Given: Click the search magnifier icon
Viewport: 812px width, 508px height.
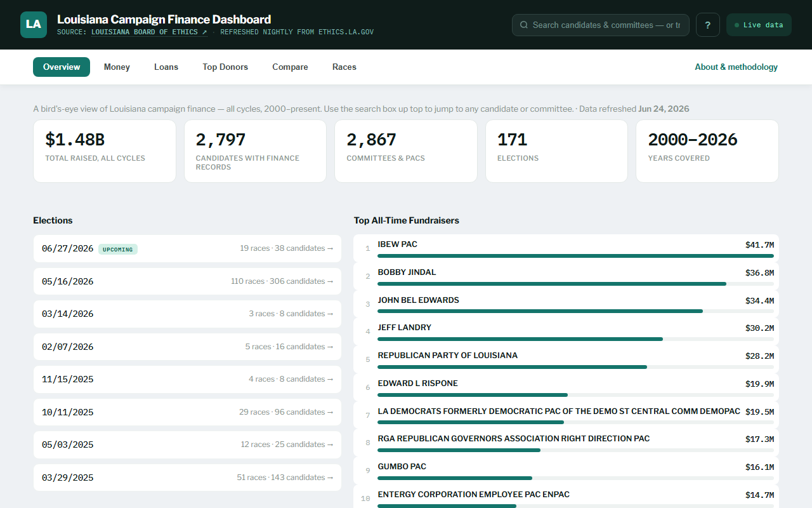Looking at the screenshot, I should [524, 25].
